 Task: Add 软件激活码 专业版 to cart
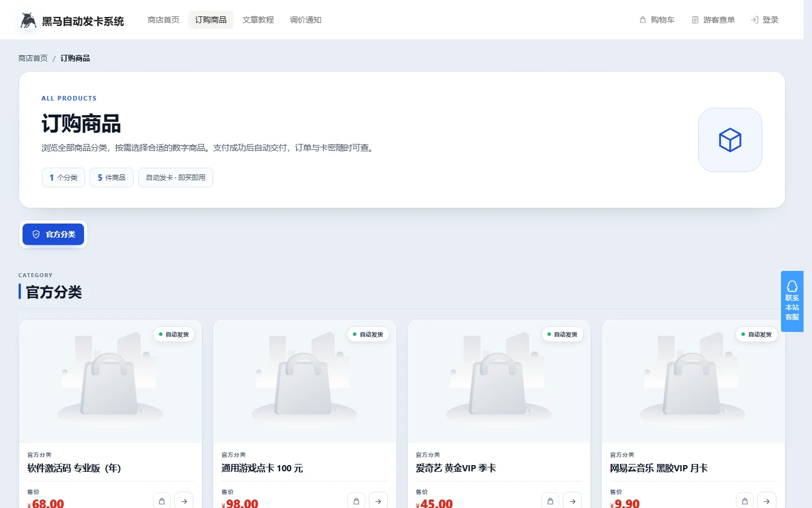tap(162, 501)
